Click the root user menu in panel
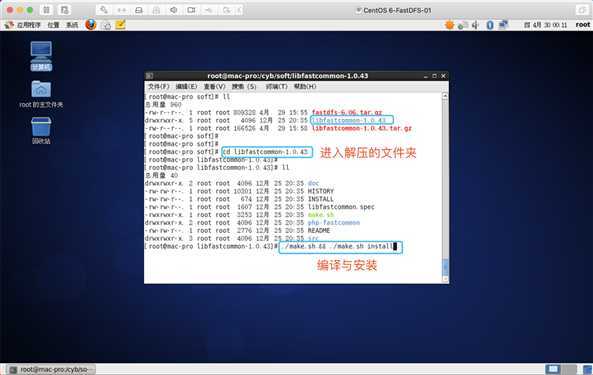The image size is (593, 375). click(582, 25)
